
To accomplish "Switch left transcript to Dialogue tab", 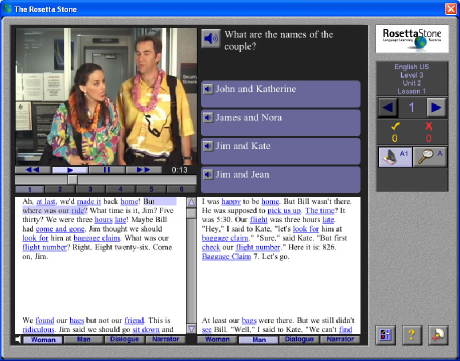I will (x=125, y=340).
